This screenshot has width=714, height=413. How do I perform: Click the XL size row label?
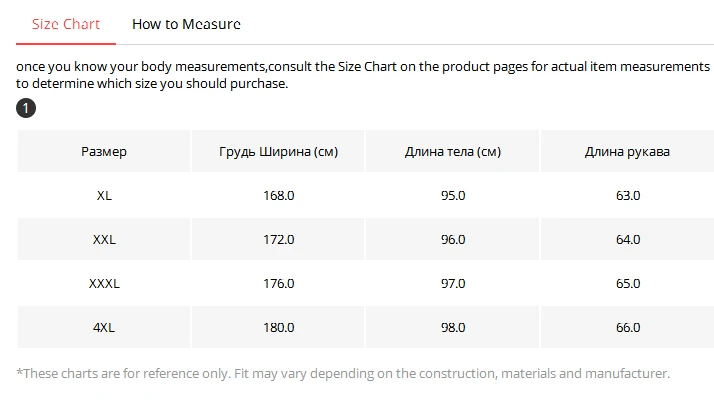104,195
